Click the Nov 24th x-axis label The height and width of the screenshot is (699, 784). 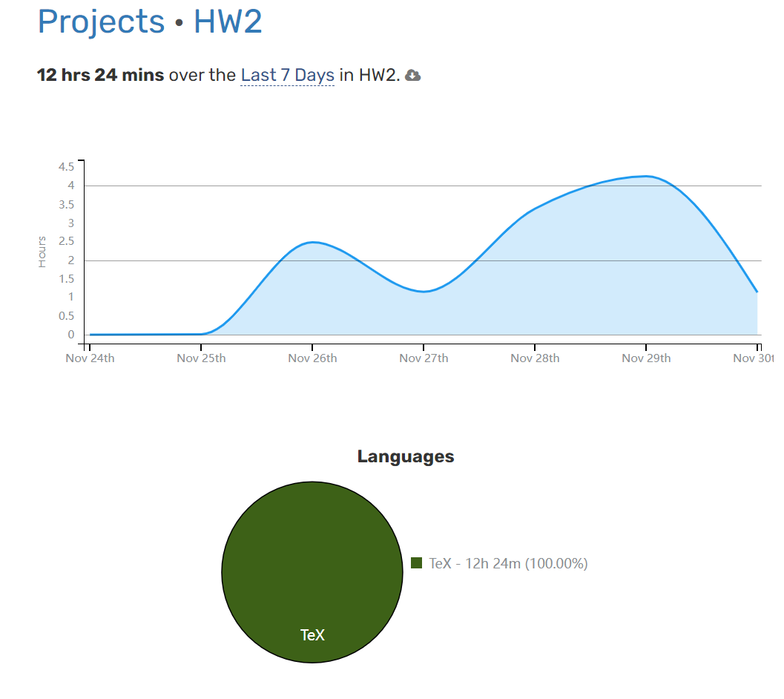(x=90, y=358)
